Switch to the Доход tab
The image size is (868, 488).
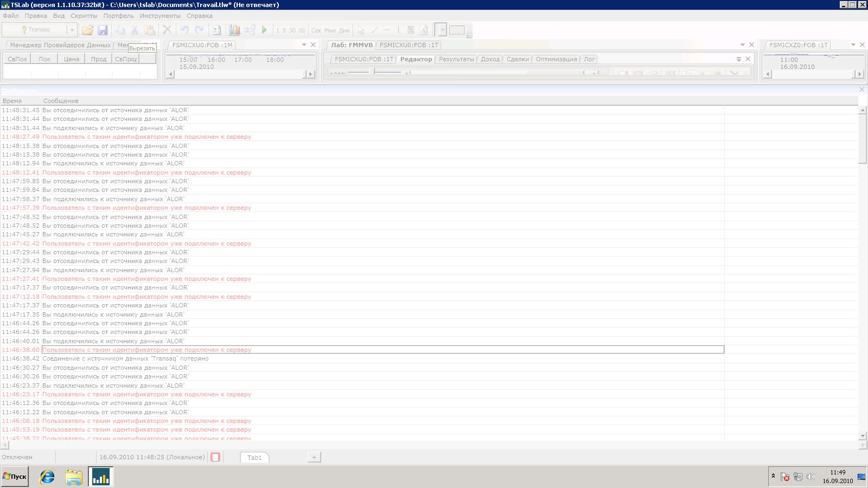490,59
